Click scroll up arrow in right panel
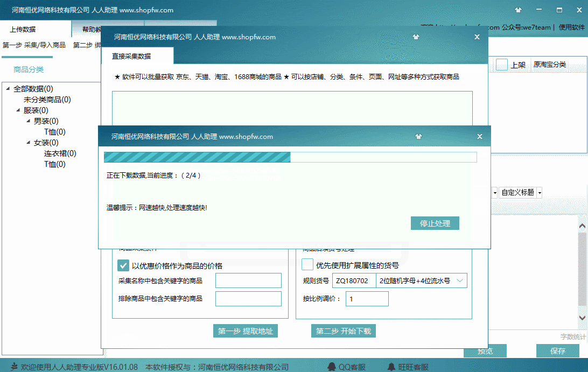The image size is (588, 372). 582,226
